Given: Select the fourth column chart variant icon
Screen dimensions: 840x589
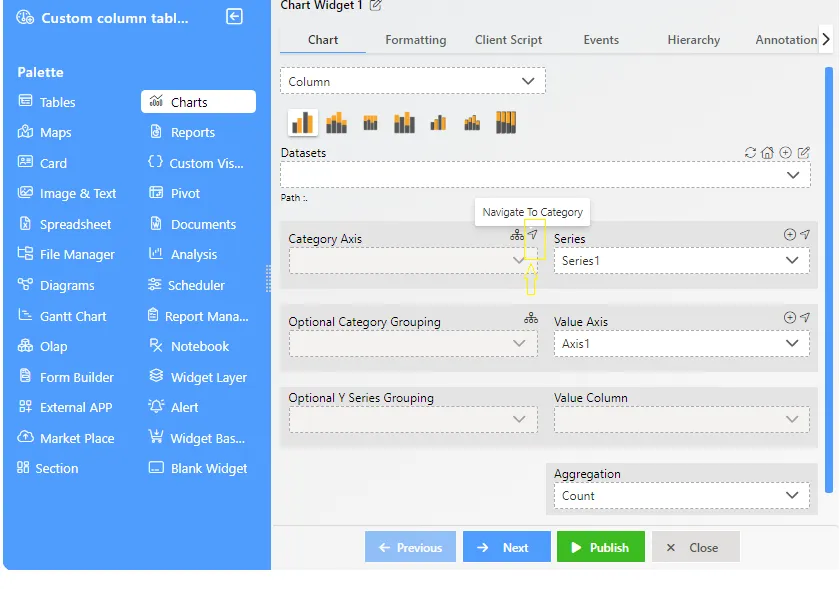Looking at the screenshot, I should coord(404,123).
